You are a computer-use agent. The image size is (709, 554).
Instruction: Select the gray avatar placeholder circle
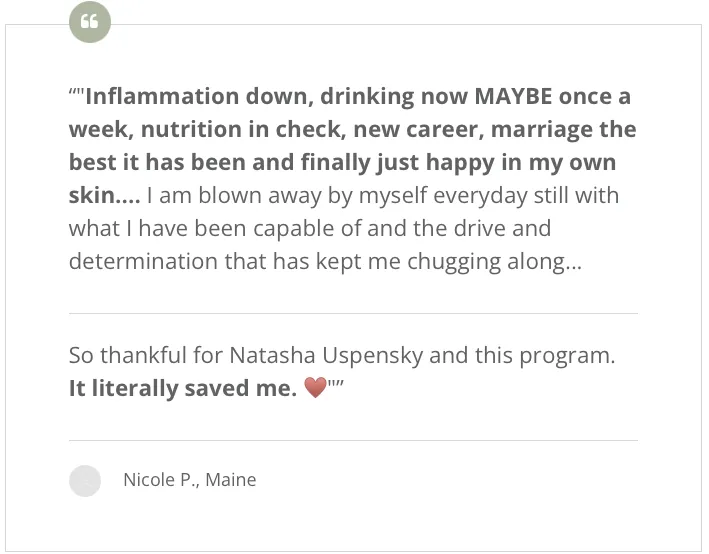85,481
